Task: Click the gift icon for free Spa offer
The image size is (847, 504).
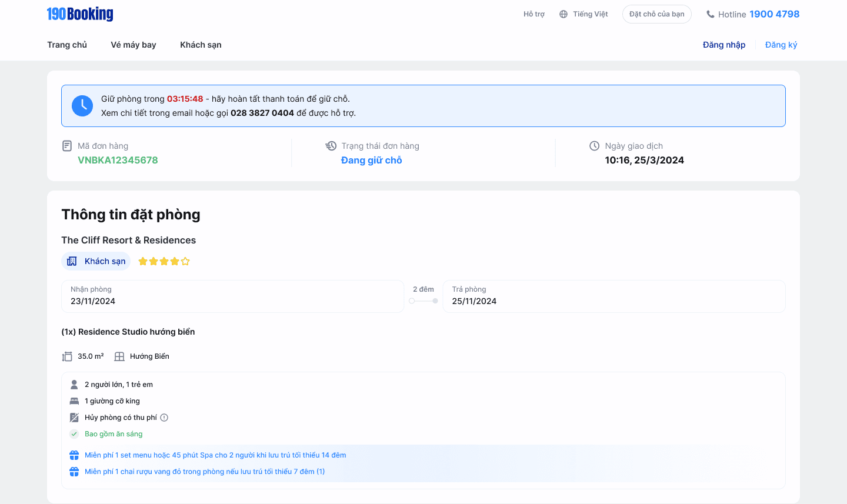Action: 74,455
